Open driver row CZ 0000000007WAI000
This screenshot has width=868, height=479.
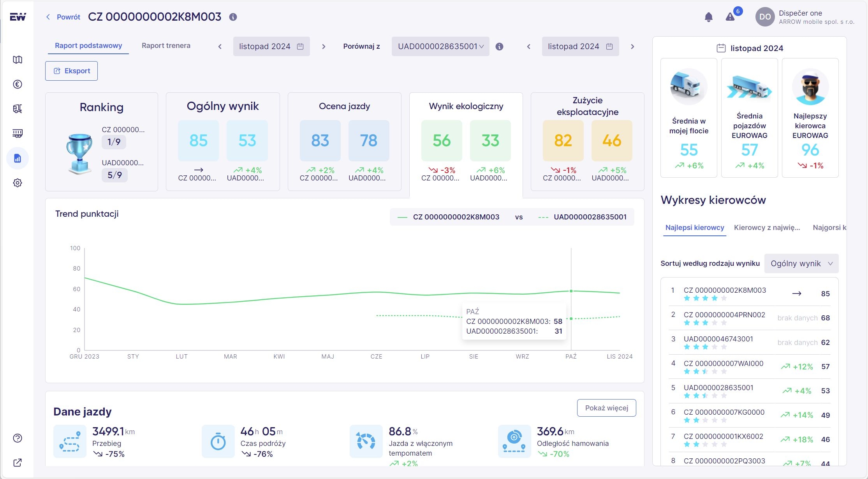750,367
